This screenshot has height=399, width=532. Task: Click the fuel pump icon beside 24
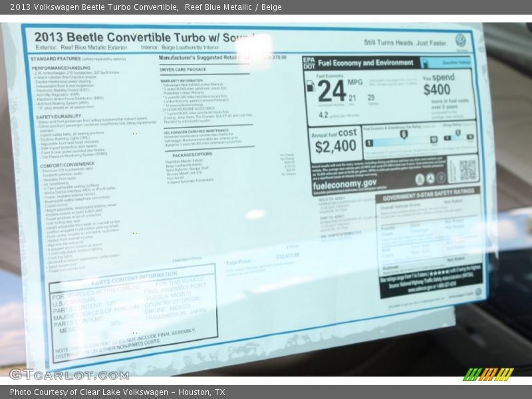pos(311,86)
